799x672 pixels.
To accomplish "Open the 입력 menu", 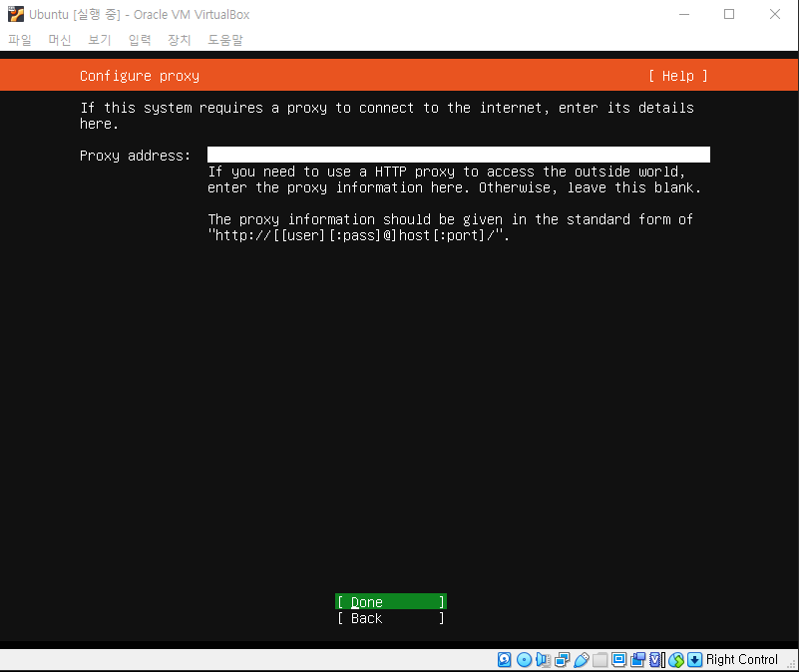I will tap(140, 40).
